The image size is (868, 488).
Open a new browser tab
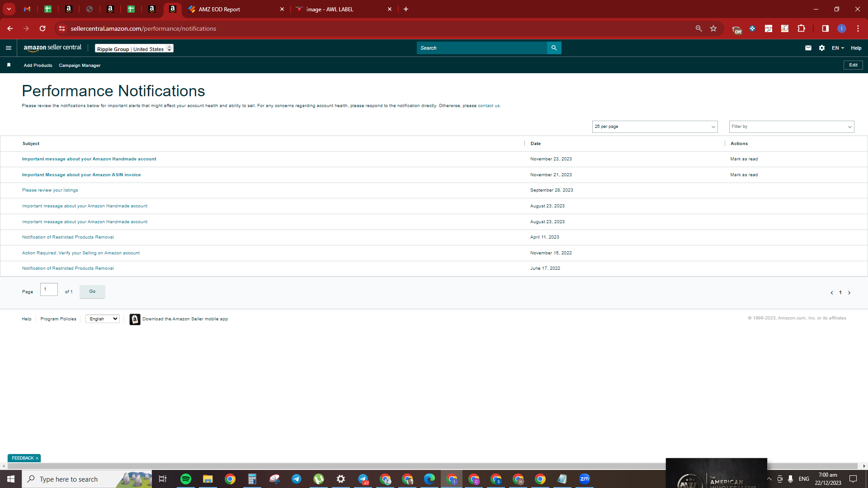(x=406, y=9)
